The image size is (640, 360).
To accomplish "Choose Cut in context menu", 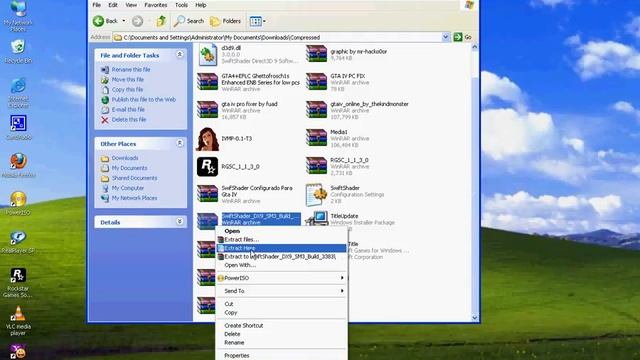I will pyautogui.click(x=229, y=304).
